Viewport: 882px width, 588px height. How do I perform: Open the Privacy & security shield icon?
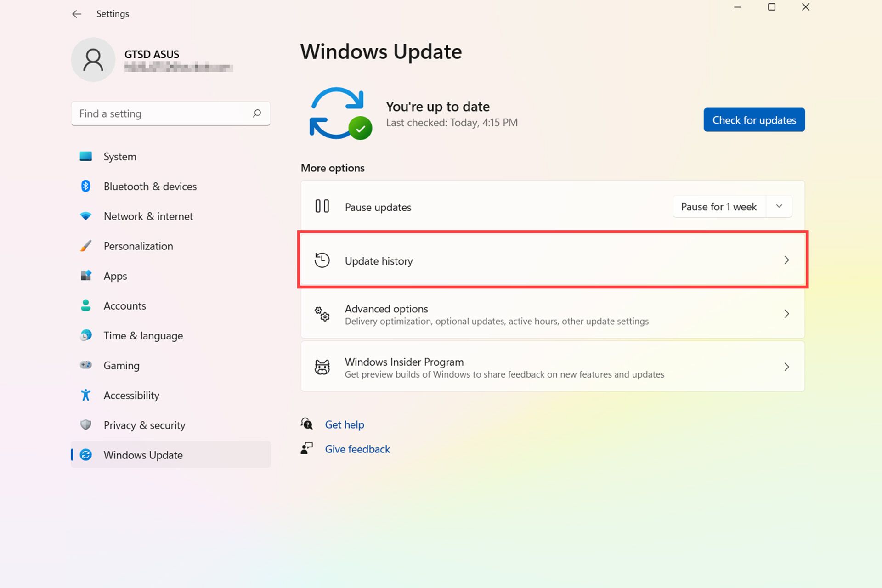pos(85,425)
